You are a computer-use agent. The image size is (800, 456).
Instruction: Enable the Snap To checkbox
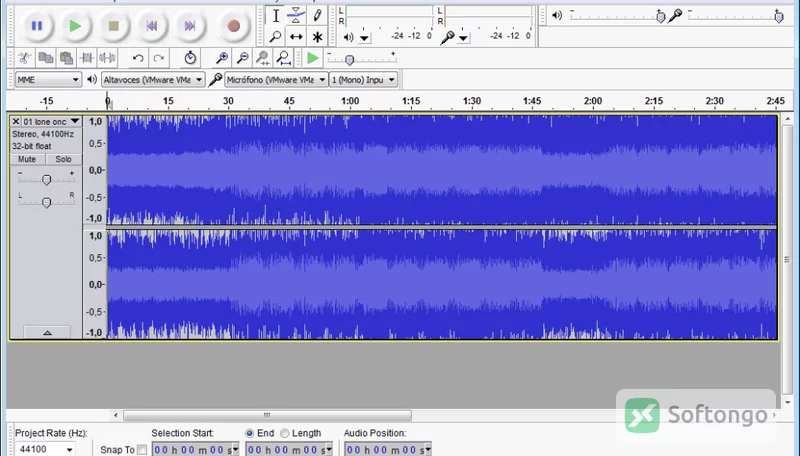click(142, 450)
